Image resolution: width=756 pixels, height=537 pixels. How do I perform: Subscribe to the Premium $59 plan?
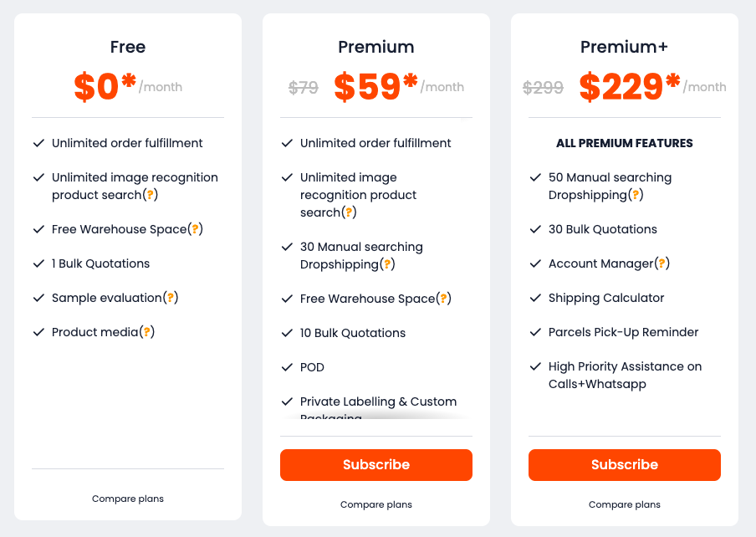(x=376, y=465)
